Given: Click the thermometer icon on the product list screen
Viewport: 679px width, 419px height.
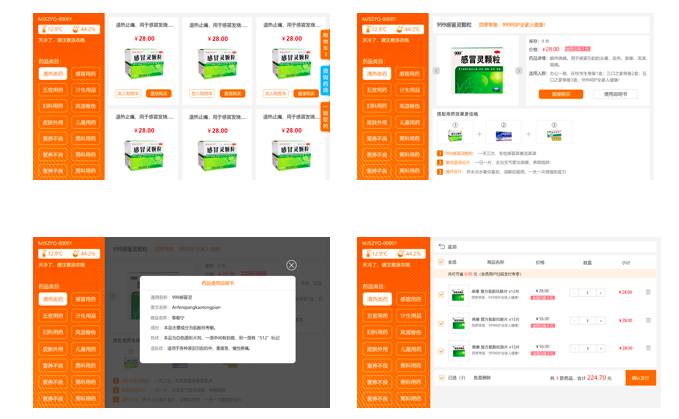Looking at the screenshot, I should (x=44, y=29).
